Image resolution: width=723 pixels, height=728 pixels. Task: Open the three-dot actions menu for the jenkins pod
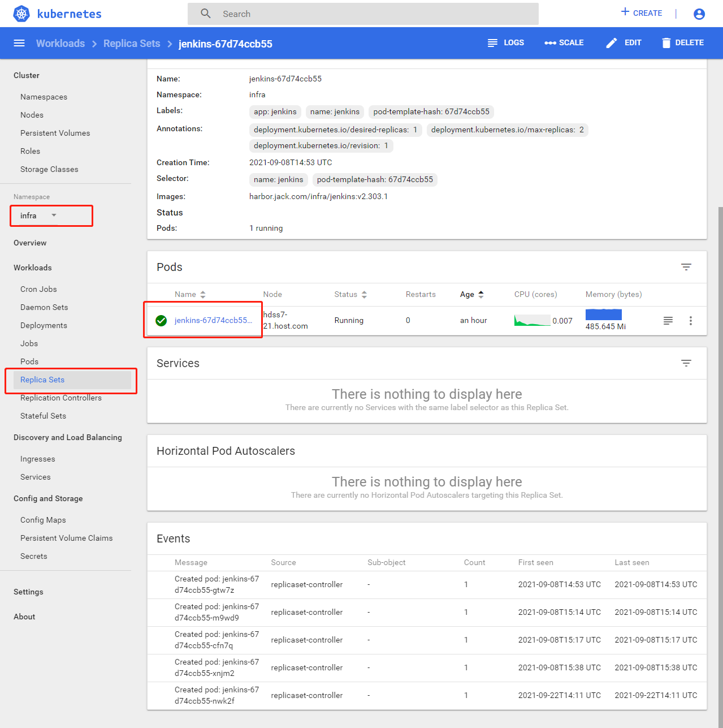pyautogui.click(x=691, y=321)
